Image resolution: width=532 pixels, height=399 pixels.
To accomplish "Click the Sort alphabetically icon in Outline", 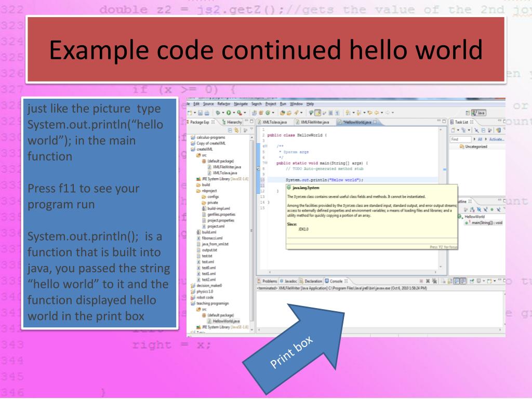I will 472,210.
